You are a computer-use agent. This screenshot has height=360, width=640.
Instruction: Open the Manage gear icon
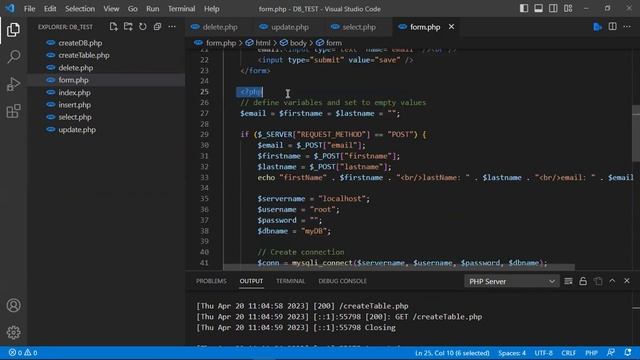[x=13, y=332]
